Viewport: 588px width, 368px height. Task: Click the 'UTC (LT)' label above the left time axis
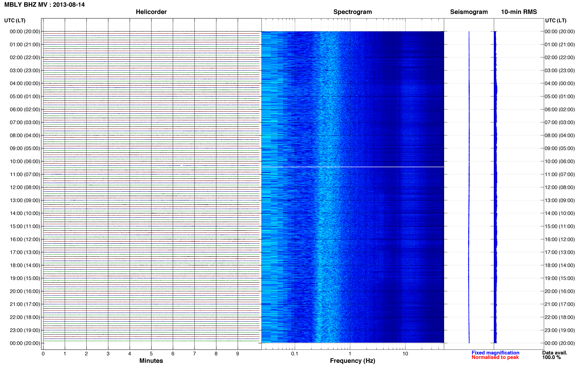[15, 20]
